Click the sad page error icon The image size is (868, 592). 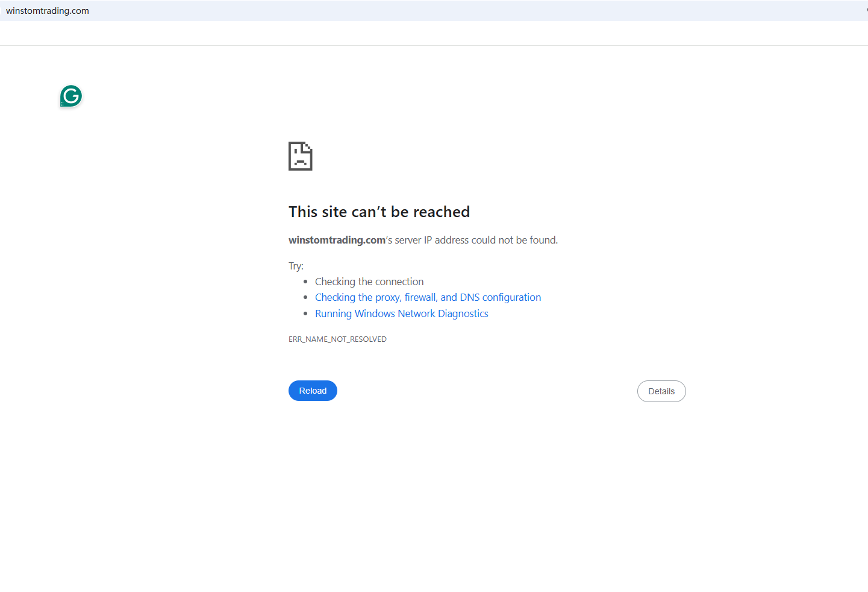pyautogui.click(x=301, y=156)
